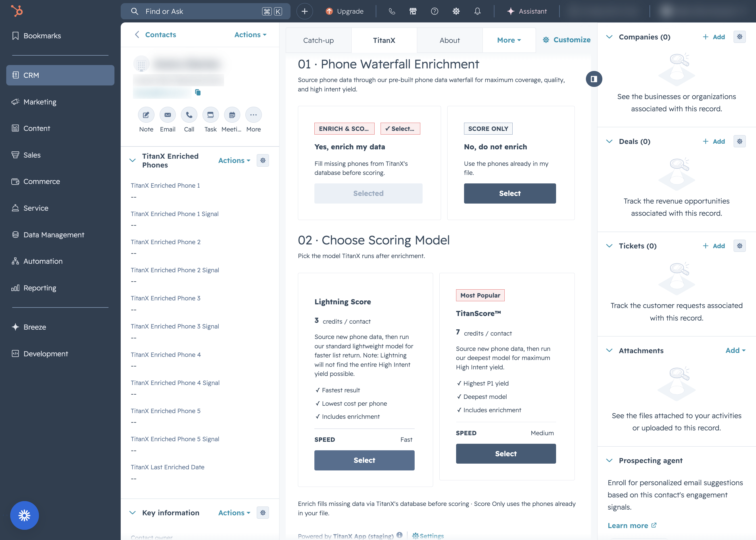
Task: Open Actions dropdown for TitanX Enriched Phones
Action: click(x=234, y=160)
